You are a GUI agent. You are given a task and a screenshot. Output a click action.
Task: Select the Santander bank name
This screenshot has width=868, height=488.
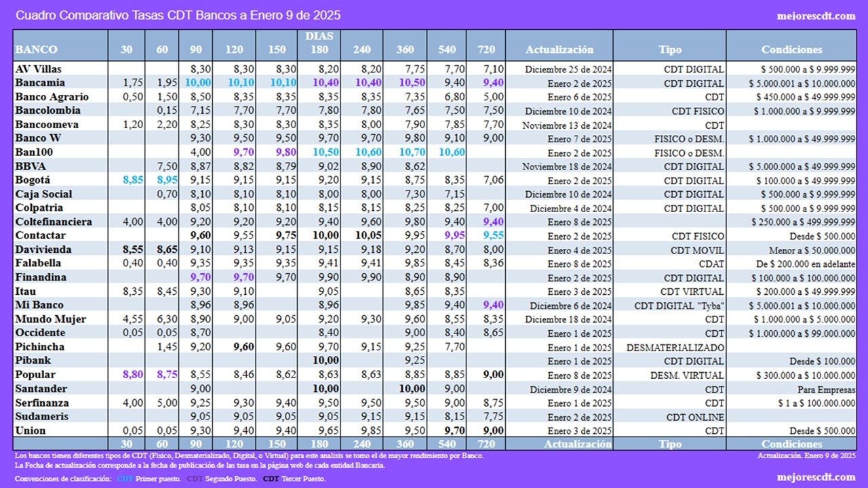pos(41,388)
